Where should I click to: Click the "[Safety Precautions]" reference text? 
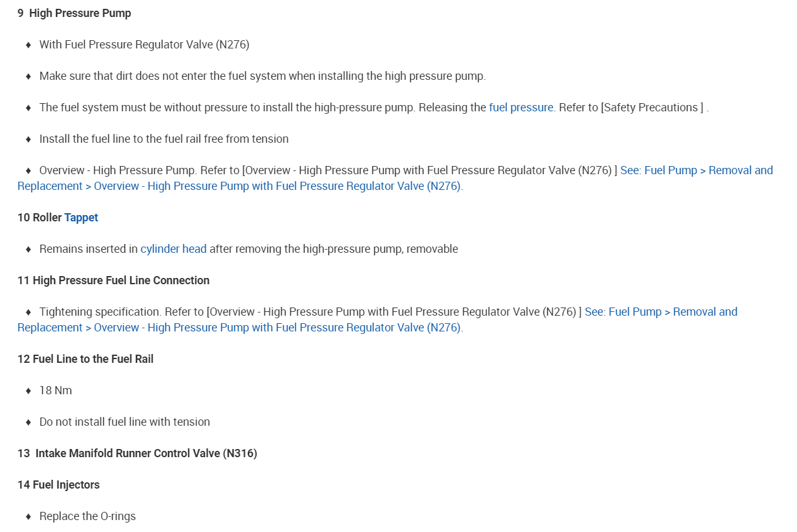[652, 108]
